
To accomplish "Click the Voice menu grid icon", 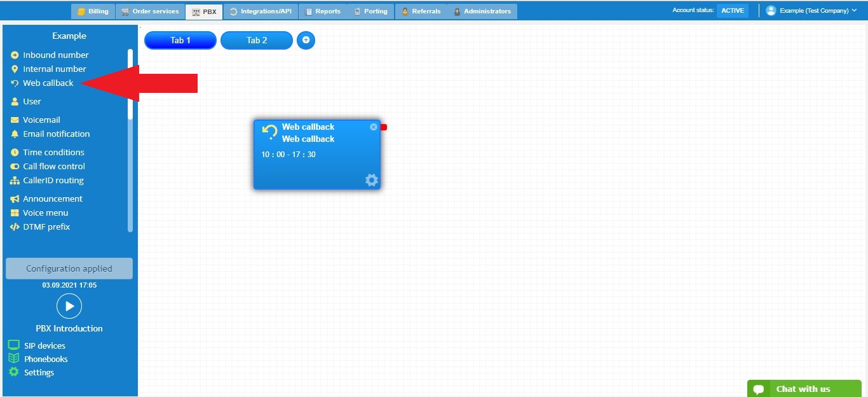I will (x=15, y=212).
